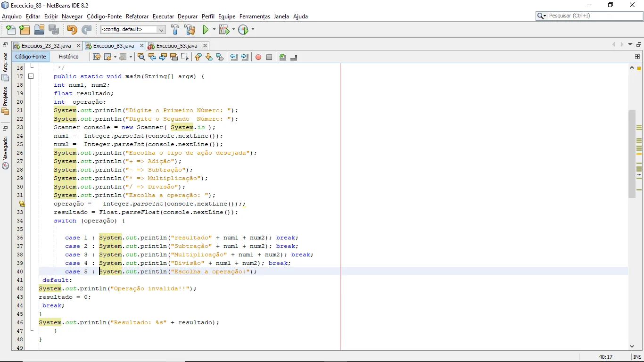Viewport: 644px width, 362px height.
Task: Open the Refatorar menu
Action: (137, 16)
